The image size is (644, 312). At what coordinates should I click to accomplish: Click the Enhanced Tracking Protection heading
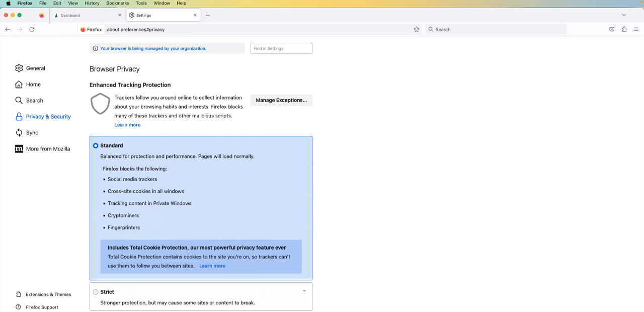[130, 85]
